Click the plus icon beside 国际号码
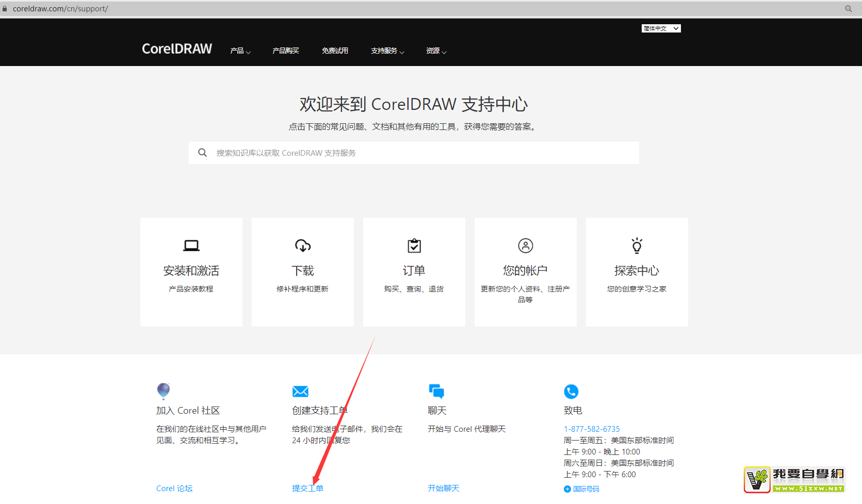862x504 pixels. [x=567, y=489]
